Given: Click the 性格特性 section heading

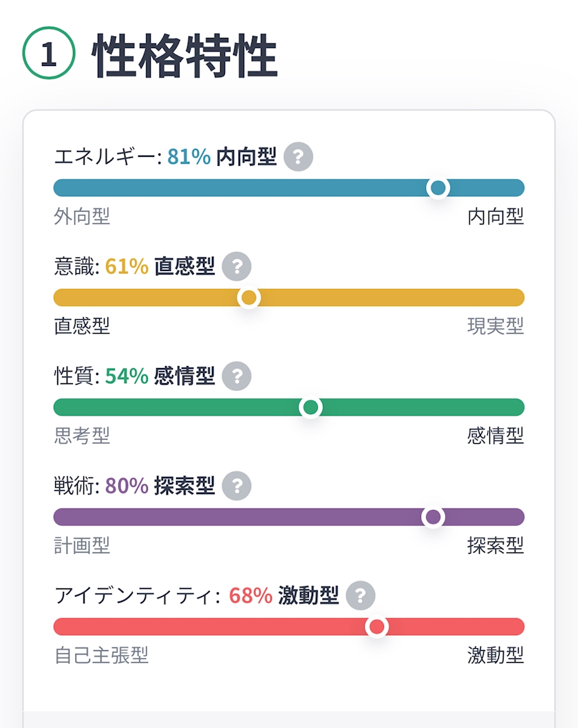Looking at the screenshot, I should [184, 55].
